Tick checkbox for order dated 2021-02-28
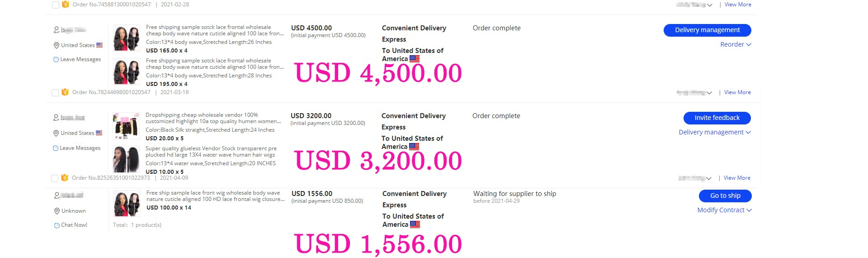 tap(55, 5)
